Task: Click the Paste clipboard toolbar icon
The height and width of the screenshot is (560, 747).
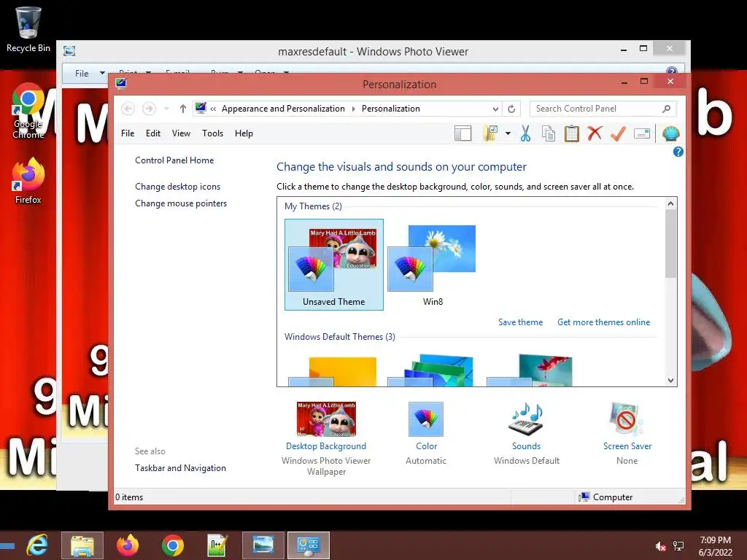Action: coord(572,134)
